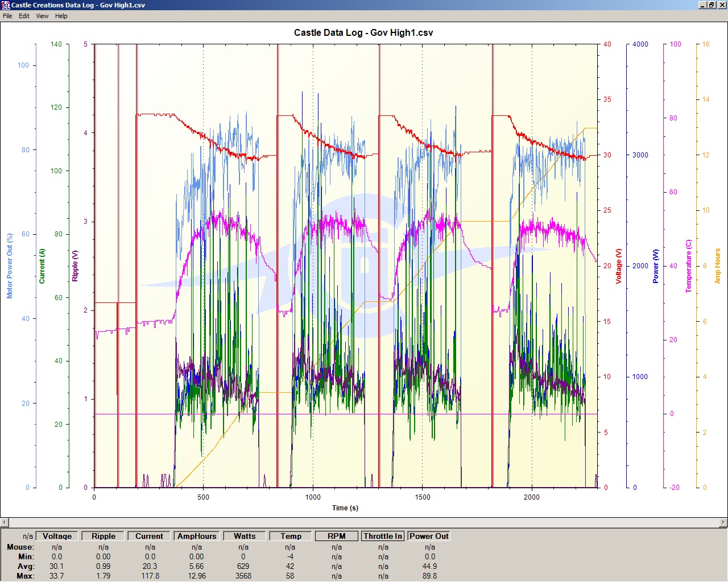Toggle the RPM series button

point(337,536)
